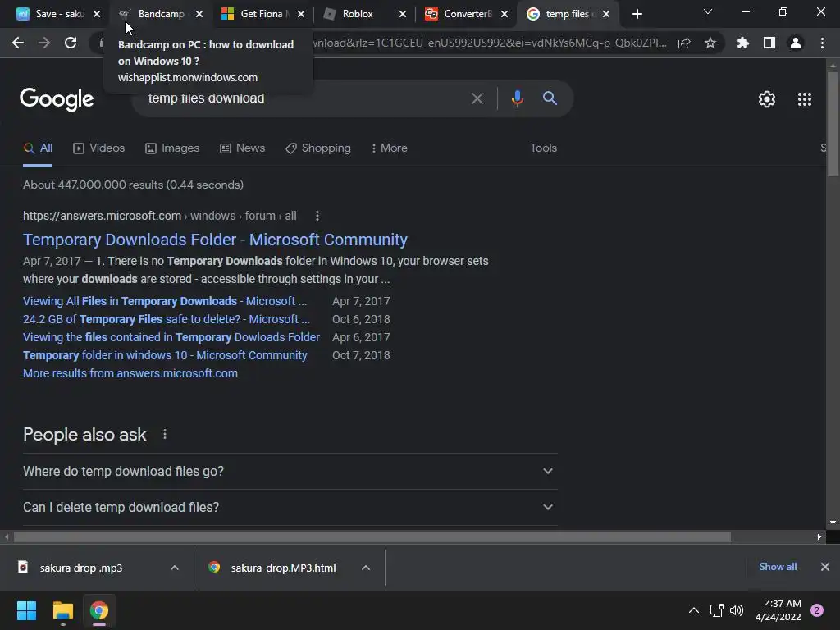Go back using the browser back arrow
This screenshot has width=840, height=630.
click(18, 43)
